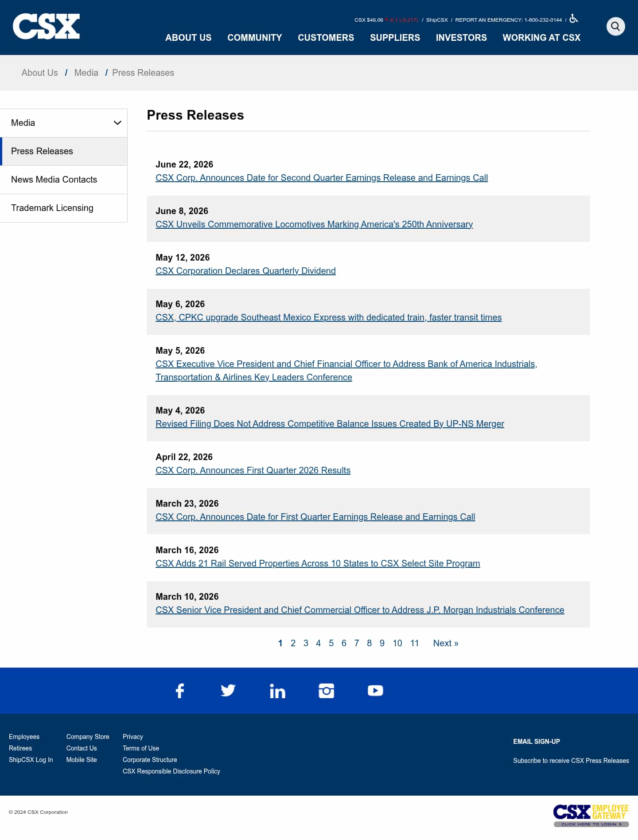Open the UP-NS Merger revised filing release

pos(330,424)
